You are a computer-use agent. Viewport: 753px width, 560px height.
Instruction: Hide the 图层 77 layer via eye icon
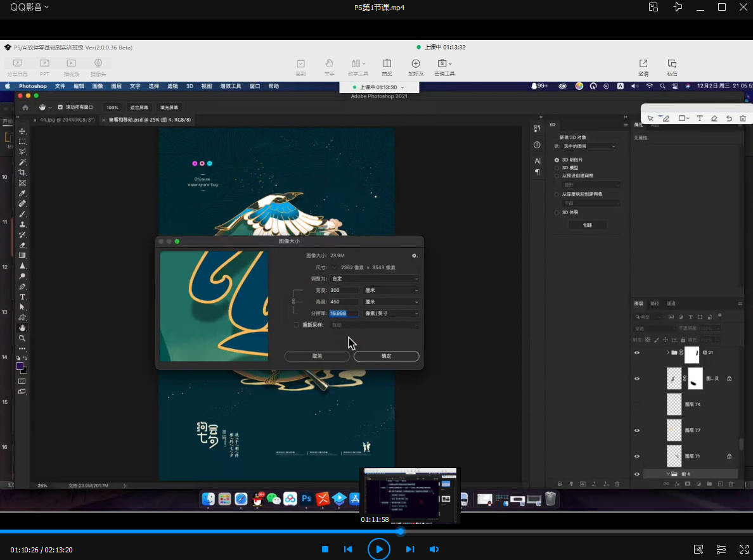coord(637,430)
